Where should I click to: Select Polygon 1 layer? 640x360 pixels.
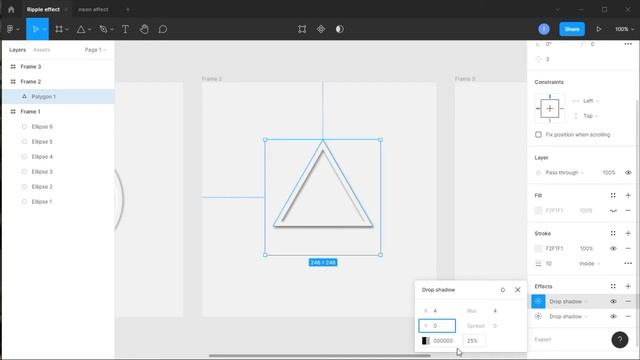coord(58,97)
